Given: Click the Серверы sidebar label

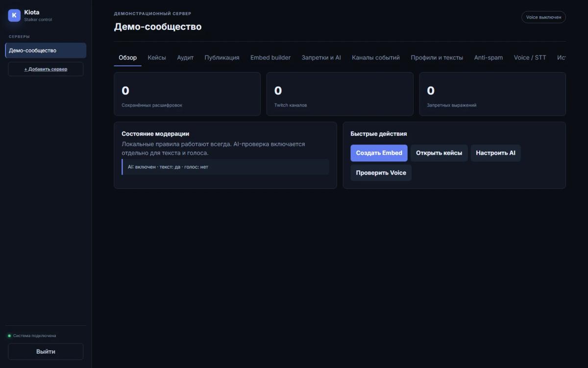Looking at the screenshot, I should (19, 36).
